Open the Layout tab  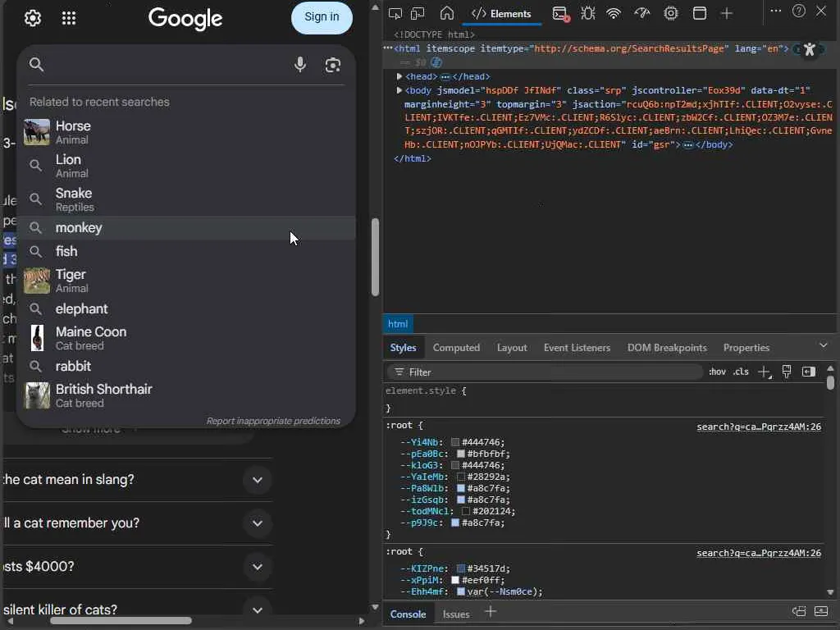tap(512, 348)
